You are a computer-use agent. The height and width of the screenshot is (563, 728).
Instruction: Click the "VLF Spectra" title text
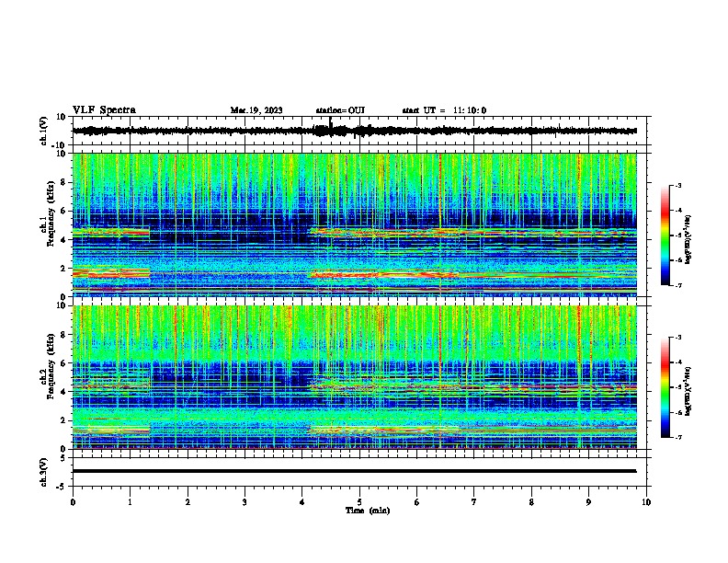104,110
